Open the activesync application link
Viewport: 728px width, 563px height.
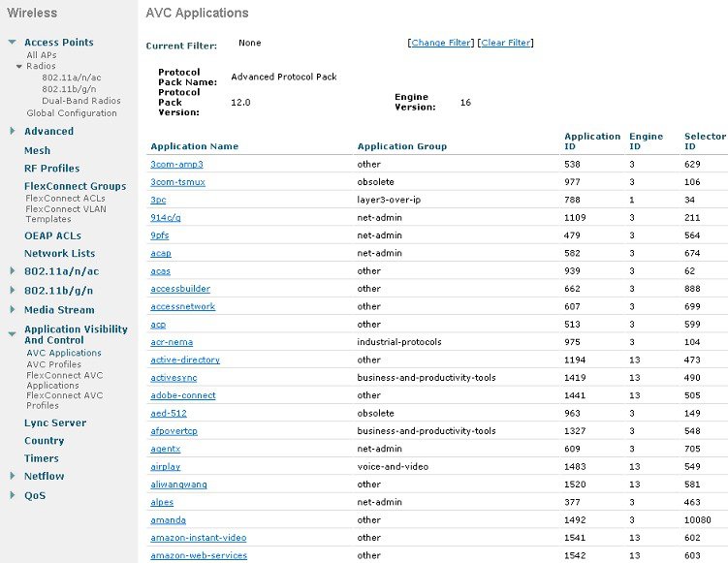[174, 378]
